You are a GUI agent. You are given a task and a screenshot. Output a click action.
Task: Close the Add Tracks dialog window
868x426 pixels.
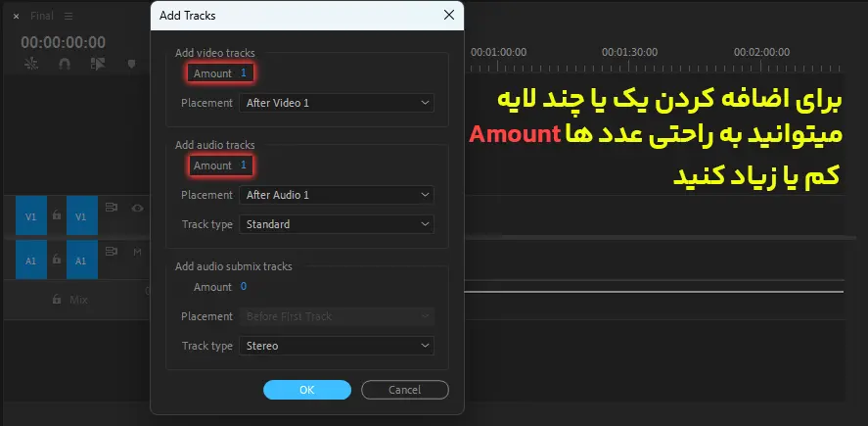tap(449, 15)
